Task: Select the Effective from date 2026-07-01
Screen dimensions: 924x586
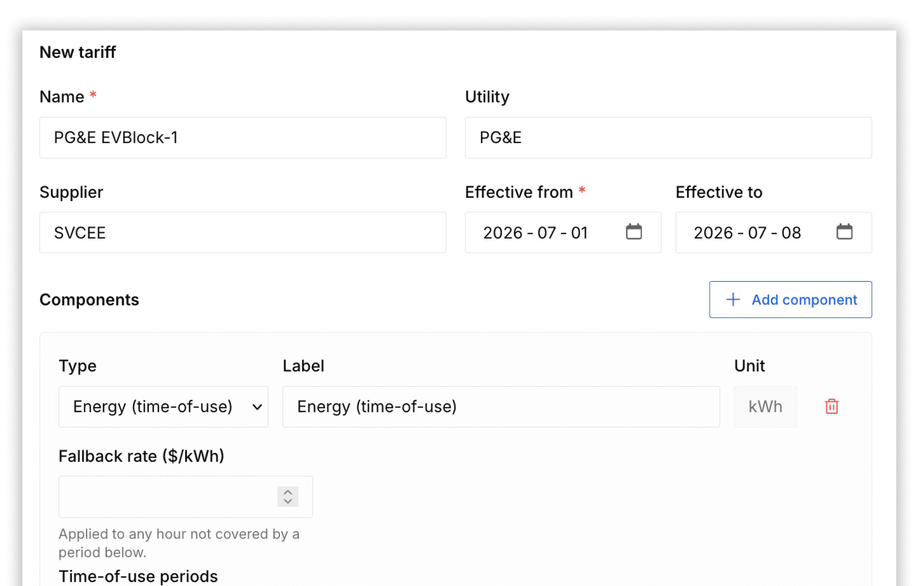Action: (x=535, y=233)
